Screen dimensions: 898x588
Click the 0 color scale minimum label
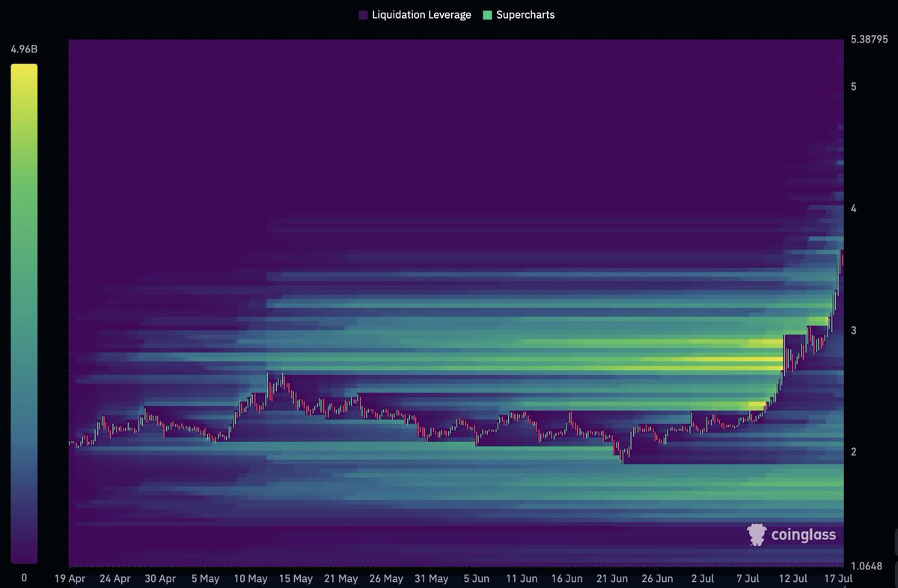[24, 578]
